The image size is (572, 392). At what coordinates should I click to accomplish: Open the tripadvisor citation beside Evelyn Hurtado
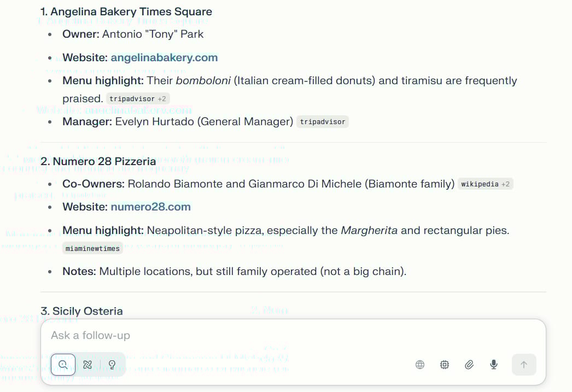pyautogui.click(x=323, y=122)
